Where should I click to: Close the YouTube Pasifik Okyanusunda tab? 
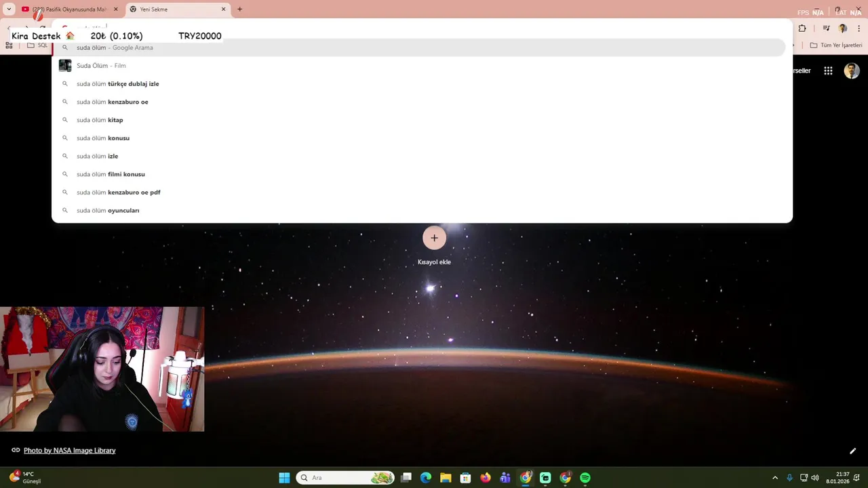coord(116,9)
